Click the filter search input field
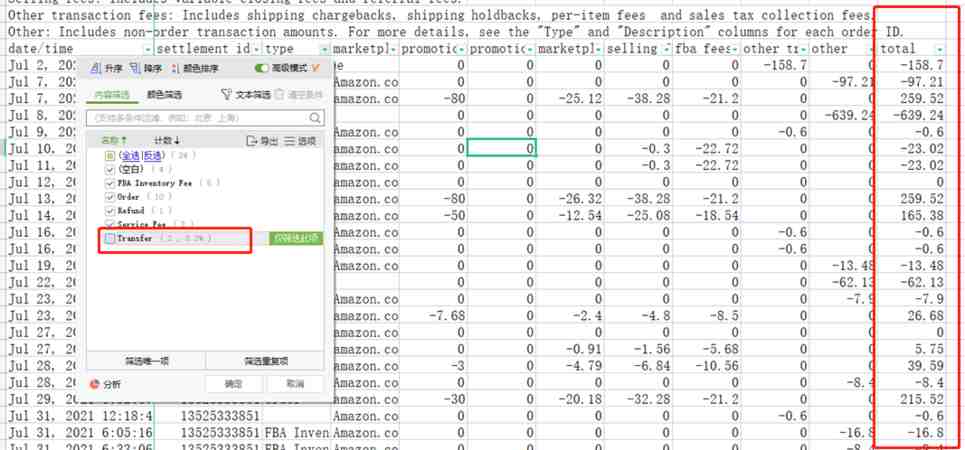Image resolution: width=965 pixels, height=450 pixels. [198, 118]
